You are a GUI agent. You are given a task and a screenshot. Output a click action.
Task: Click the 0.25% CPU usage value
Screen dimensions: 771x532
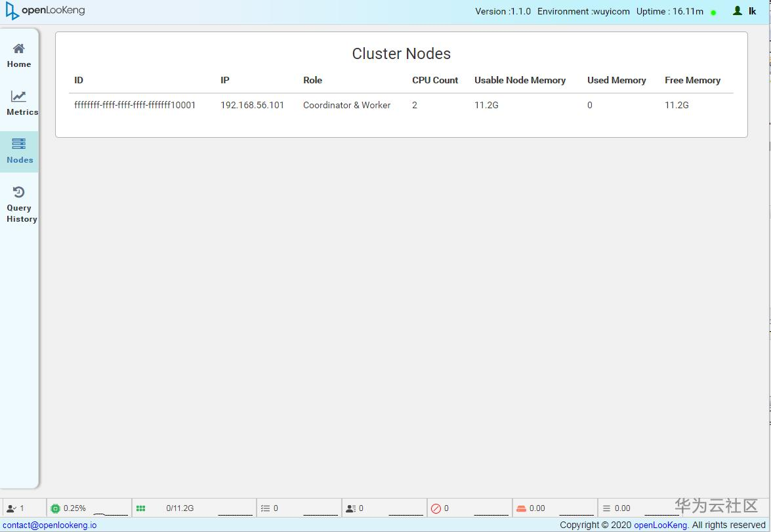point(75,508)
